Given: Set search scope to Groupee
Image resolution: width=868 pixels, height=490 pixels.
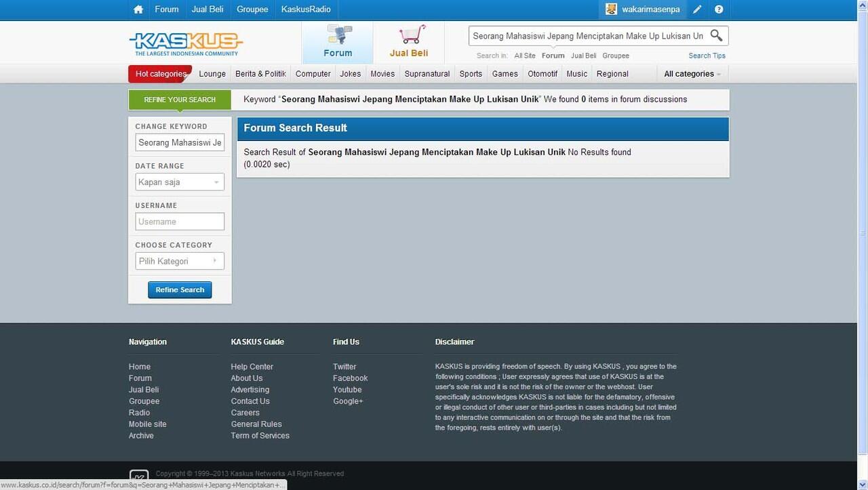Looking at the screenshot, I should 616,56.
